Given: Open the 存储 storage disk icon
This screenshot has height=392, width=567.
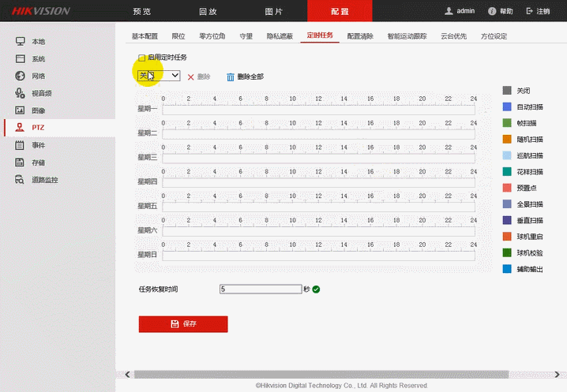Looking at the screenshot, I should [20, 162].
